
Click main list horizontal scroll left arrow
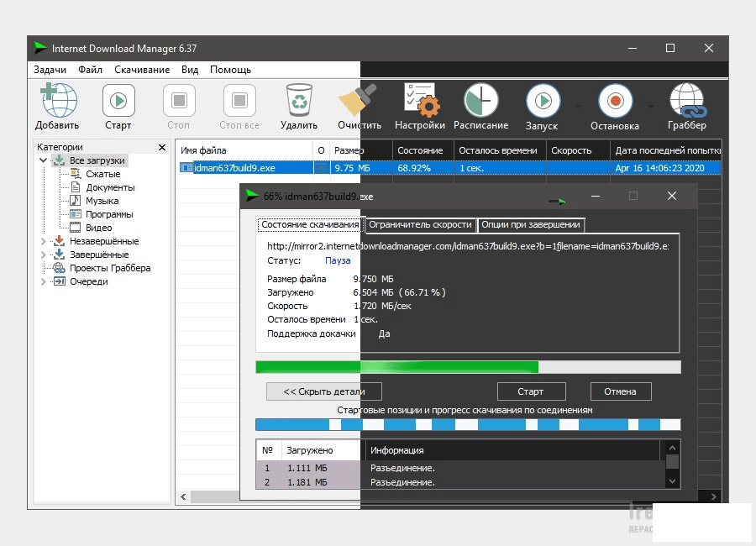(183, 496)
